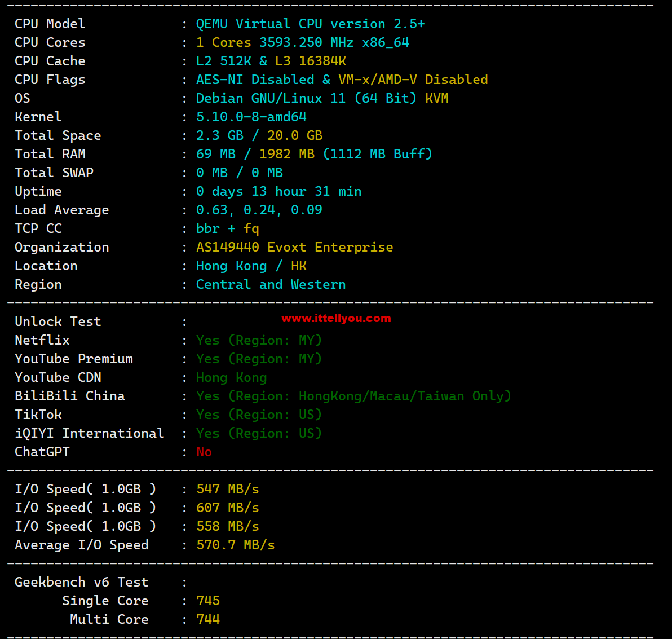
Task: Select the CPU Cores value line
Action: (303, 42)
